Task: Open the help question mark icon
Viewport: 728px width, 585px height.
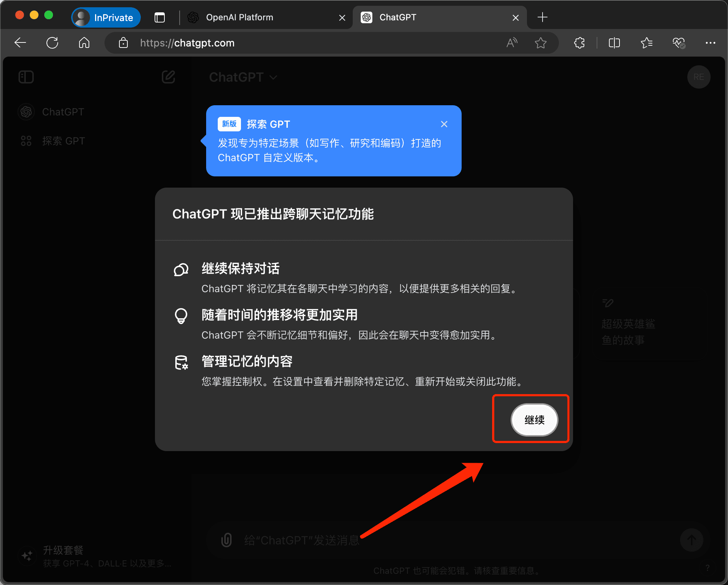Action: pos(707,567)
